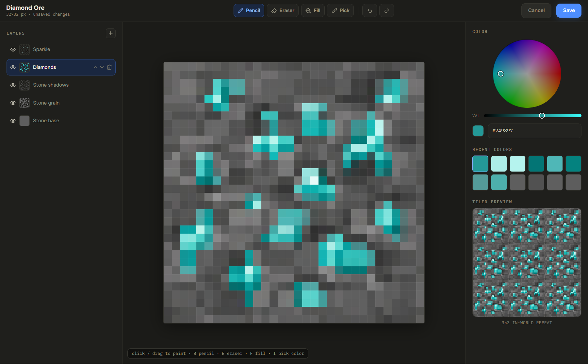The image size is (588, 364).
Task: Select the Pencil tool
Action: click(x=249, y=10)
